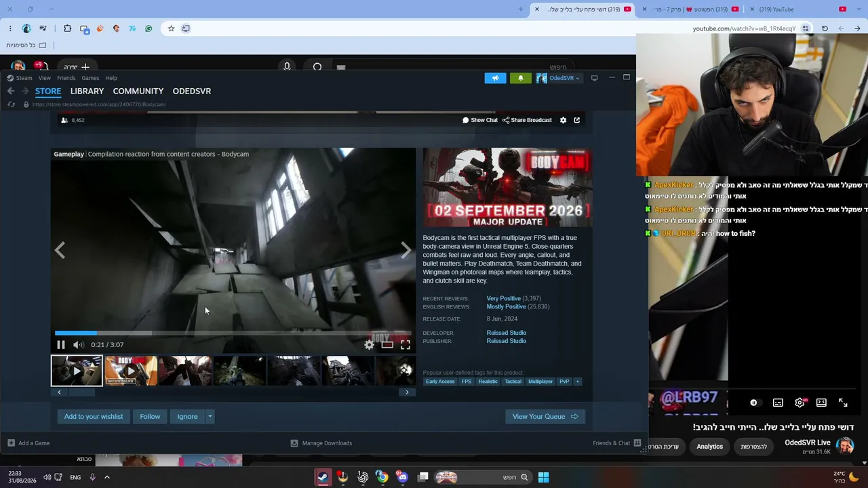This screenshot has width=868, height=488.
Task: Go to previous media in trailer viewer
Action: tap(60, 250)
